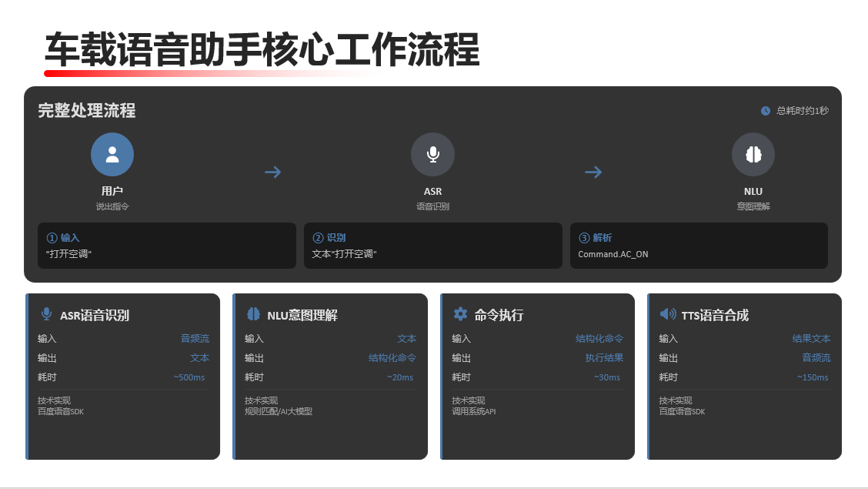Click the 调用系统API text
Image resolution: width=868 pixels, height=489 pixels.
tap(474, 411)
